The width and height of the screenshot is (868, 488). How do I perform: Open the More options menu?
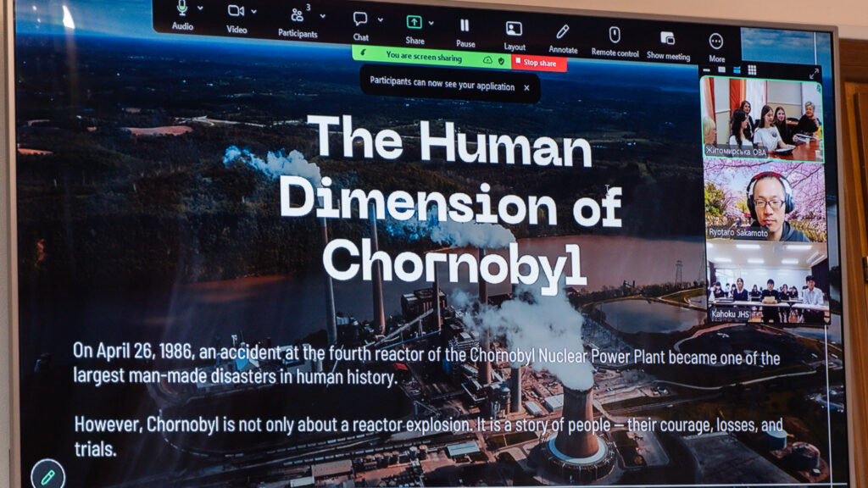point(716,41)
